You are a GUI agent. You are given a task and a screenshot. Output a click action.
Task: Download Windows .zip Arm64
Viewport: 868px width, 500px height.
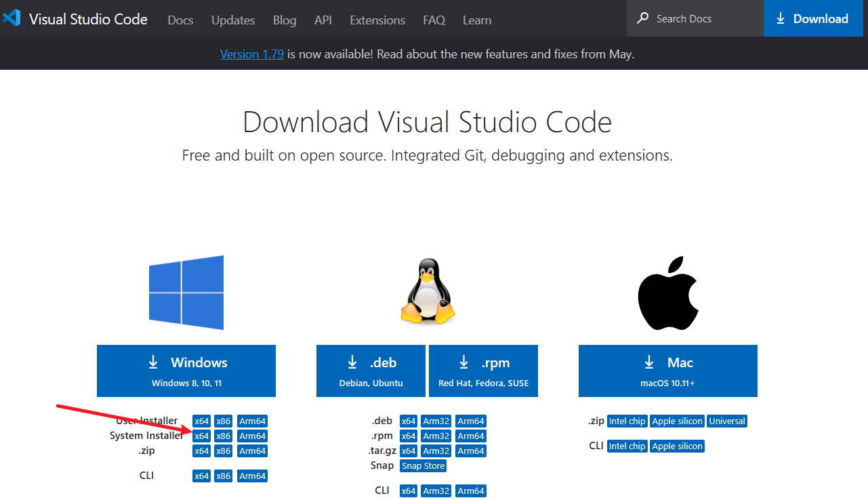point(252,451)
